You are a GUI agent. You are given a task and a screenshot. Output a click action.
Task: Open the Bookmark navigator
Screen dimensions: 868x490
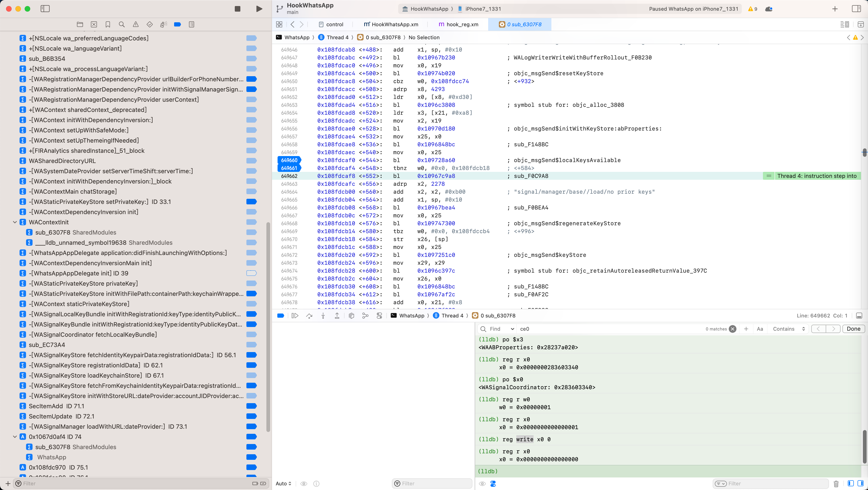tap(108, 24)
